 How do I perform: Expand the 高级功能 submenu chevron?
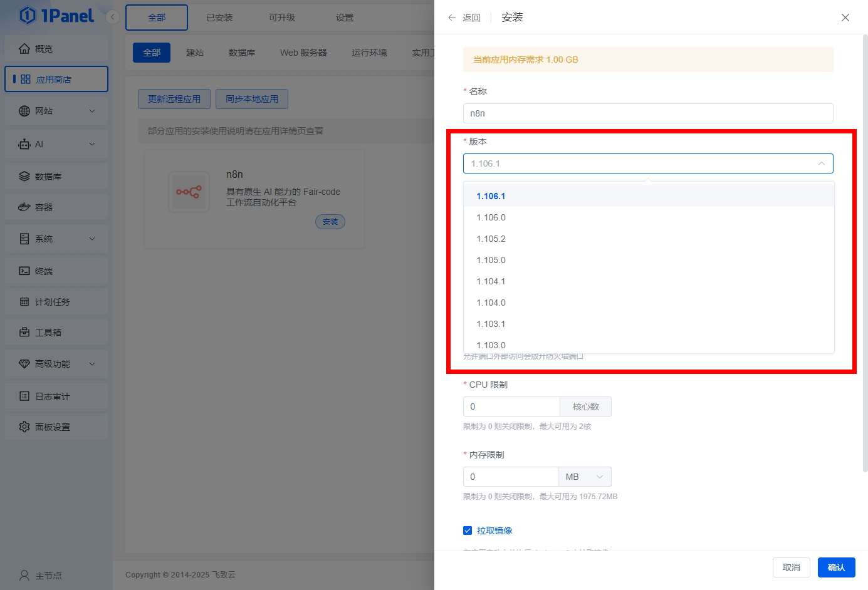pos(92,363)
